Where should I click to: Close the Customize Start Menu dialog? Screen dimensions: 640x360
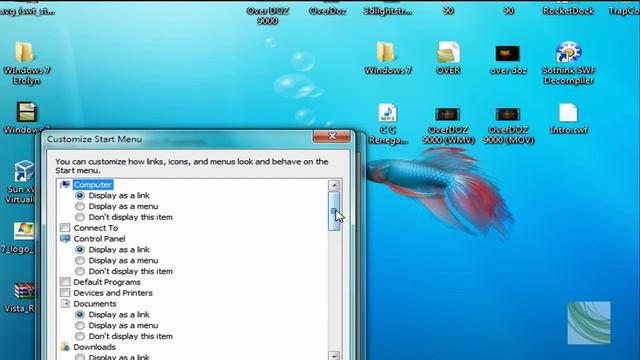(332, 136)
